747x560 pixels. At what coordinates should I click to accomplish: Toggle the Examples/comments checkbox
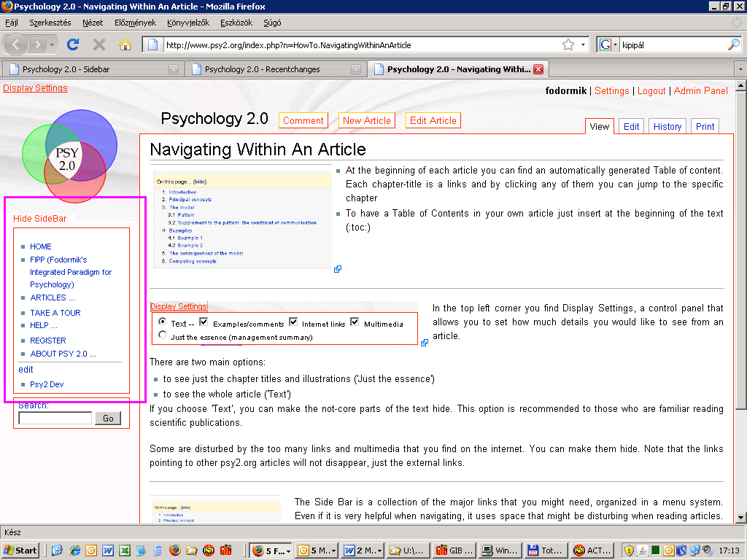(x=204, y=322)
